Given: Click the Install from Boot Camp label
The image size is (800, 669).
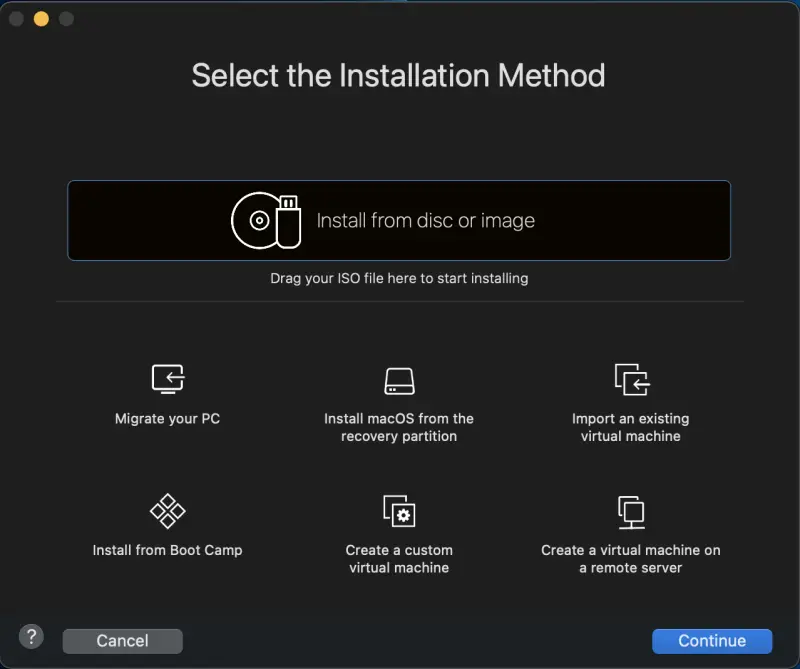Looking at the screenshot, I should (x=167, y=549).
